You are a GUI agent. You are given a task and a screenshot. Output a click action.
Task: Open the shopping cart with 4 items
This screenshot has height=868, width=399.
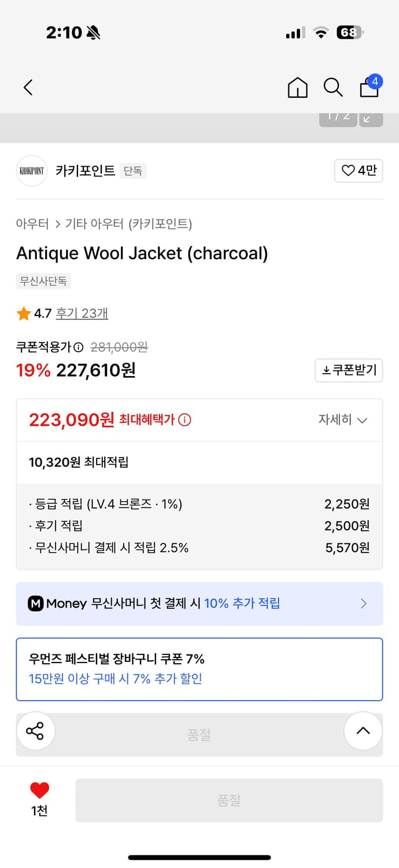(x=370, y=87)
